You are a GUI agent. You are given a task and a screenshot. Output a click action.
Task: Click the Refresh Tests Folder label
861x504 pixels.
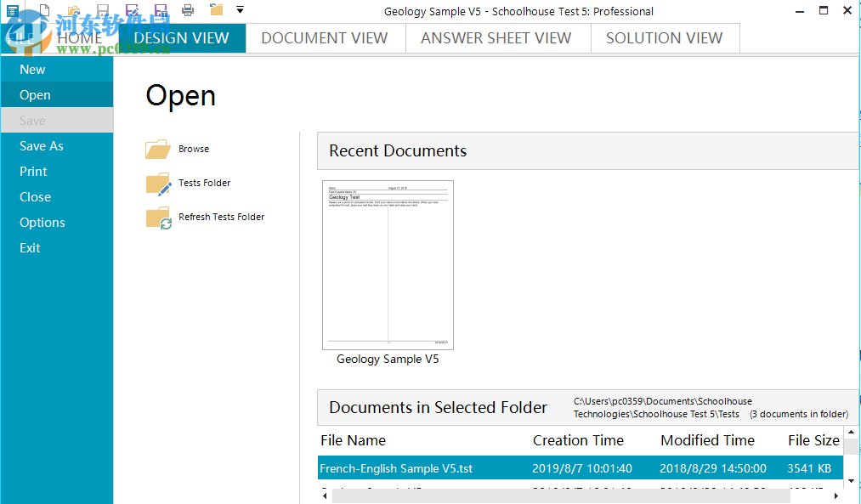pos(221,217)
